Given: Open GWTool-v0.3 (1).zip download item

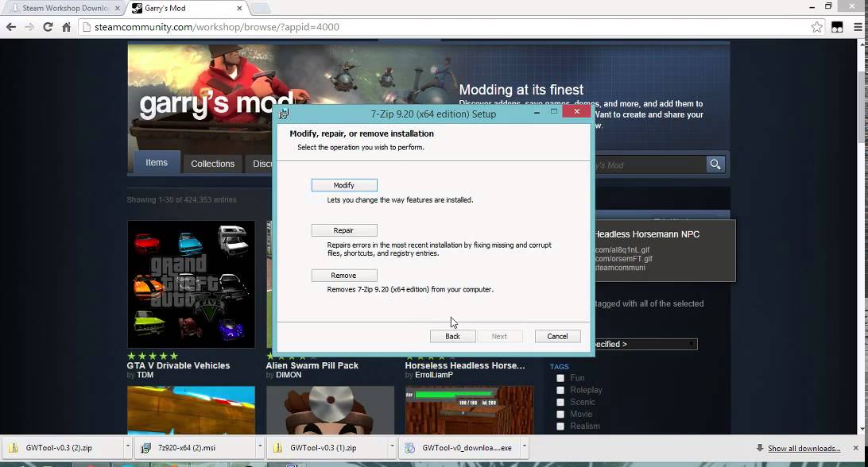Looking at the screenshot, I should click(324, 448).
